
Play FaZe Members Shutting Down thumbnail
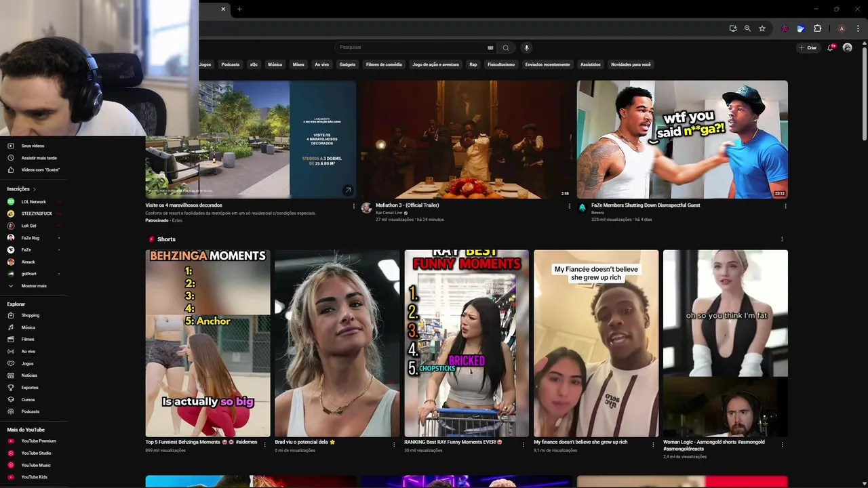(x=682, y=140)
